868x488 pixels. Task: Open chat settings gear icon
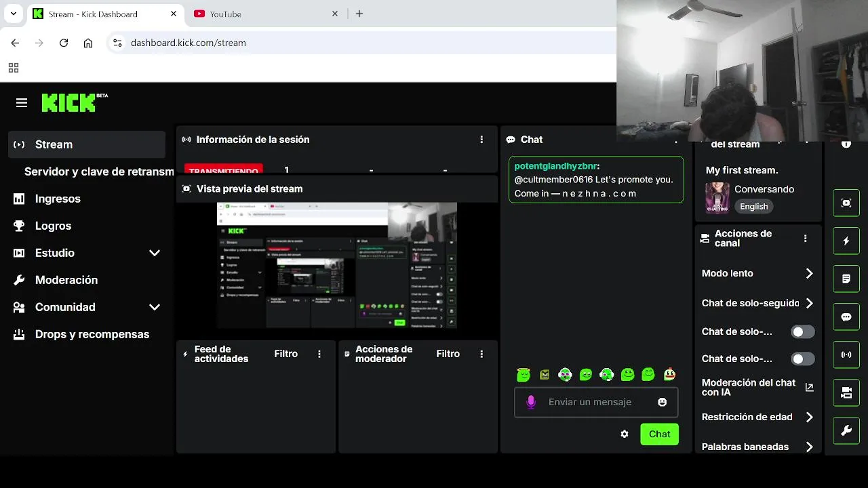click(x=625, y=434)
